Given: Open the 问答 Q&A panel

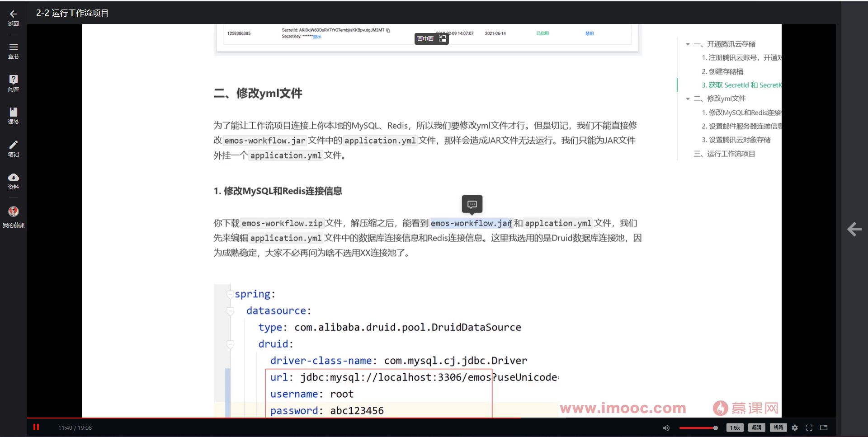Looking at the screenshot, I should pos(14,84).
